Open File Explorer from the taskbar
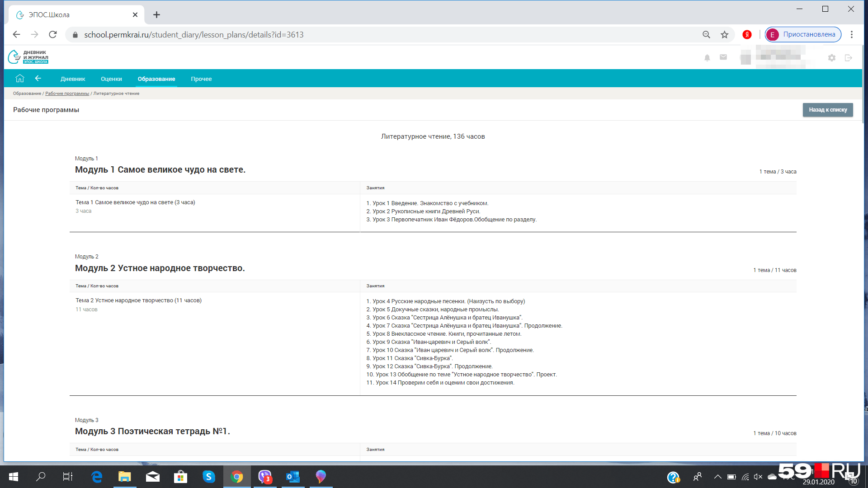 [x=125, y=477]
